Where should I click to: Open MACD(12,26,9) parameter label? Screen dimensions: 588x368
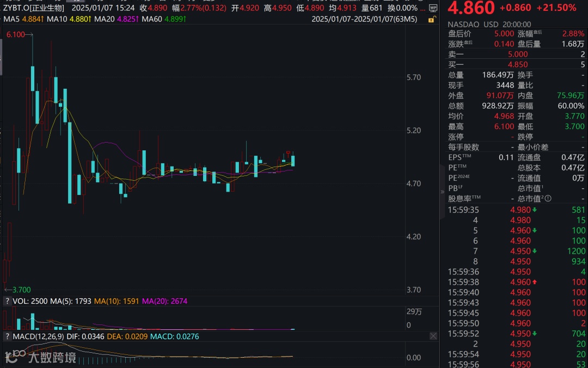[x=38, y=336]
